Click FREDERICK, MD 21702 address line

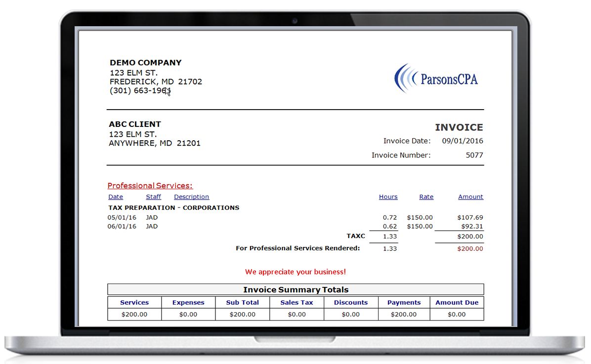coord(156,81)
